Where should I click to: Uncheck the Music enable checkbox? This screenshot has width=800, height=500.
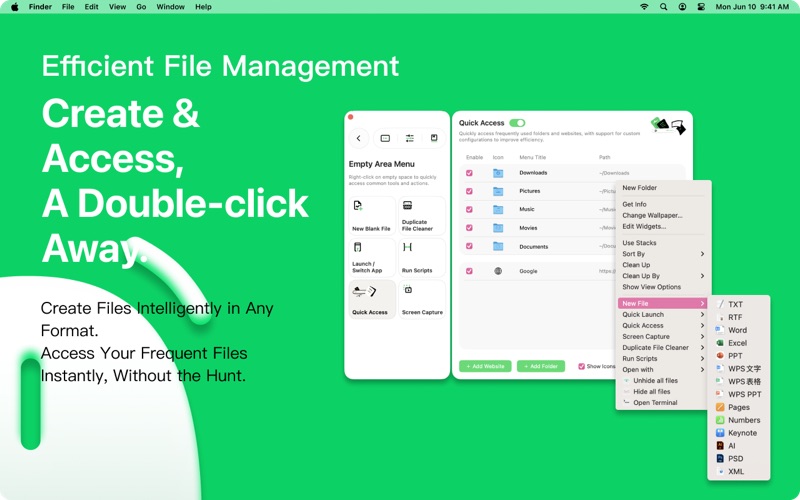pos(469,209)
